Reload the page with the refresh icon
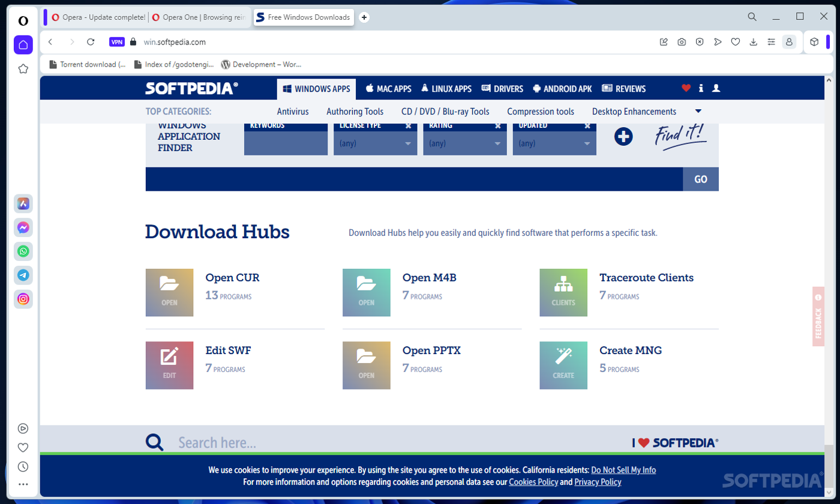 click(x=91, y=42)
